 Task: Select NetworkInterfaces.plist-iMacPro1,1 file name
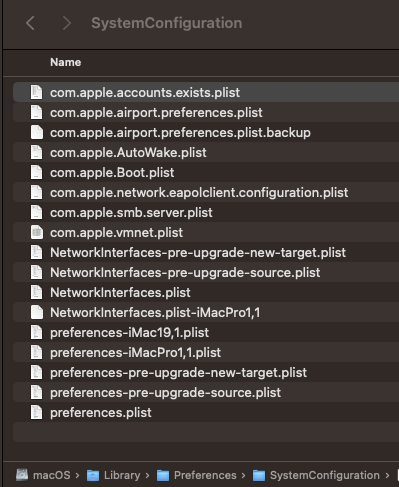pyautogui.click(x=155, y=312)
